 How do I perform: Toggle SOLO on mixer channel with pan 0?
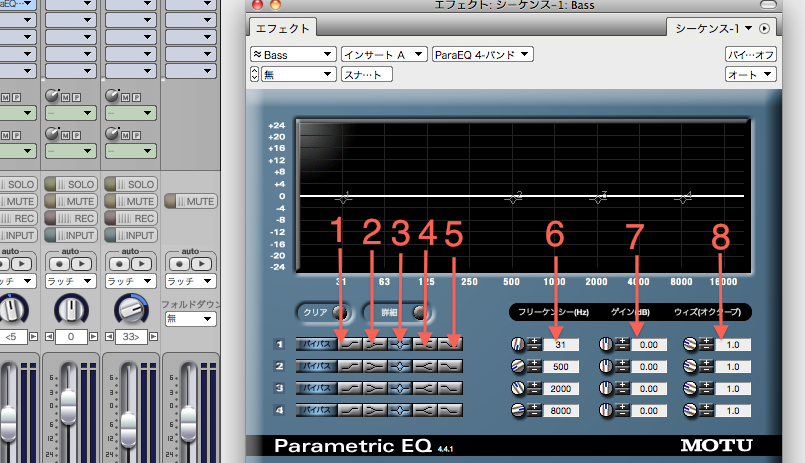coord(70,184)
